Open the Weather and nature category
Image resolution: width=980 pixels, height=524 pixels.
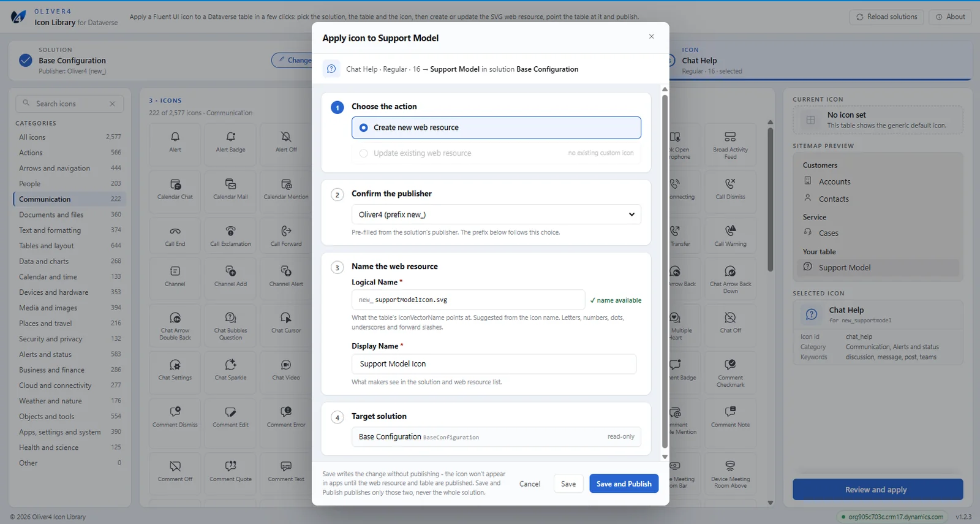[x=70, y=401]
